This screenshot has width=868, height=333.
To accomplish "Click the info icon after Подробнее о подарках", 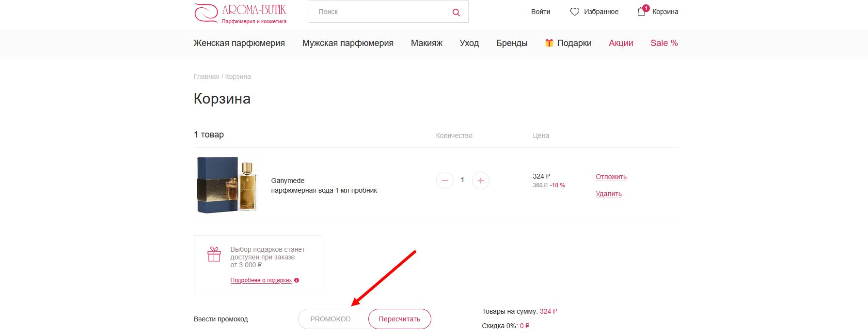I will [x=297, y=280].
